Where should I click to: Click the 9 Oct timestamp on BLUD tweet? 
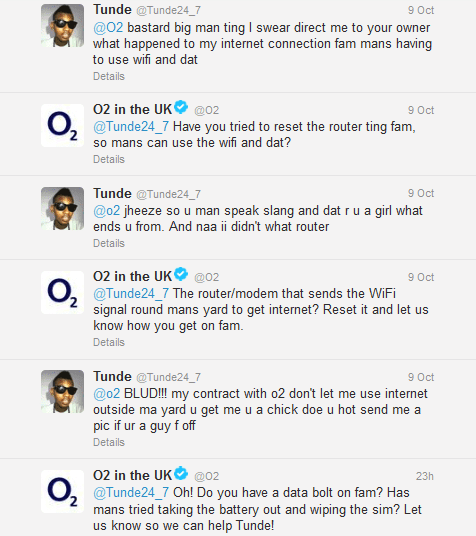pos(421,377)
